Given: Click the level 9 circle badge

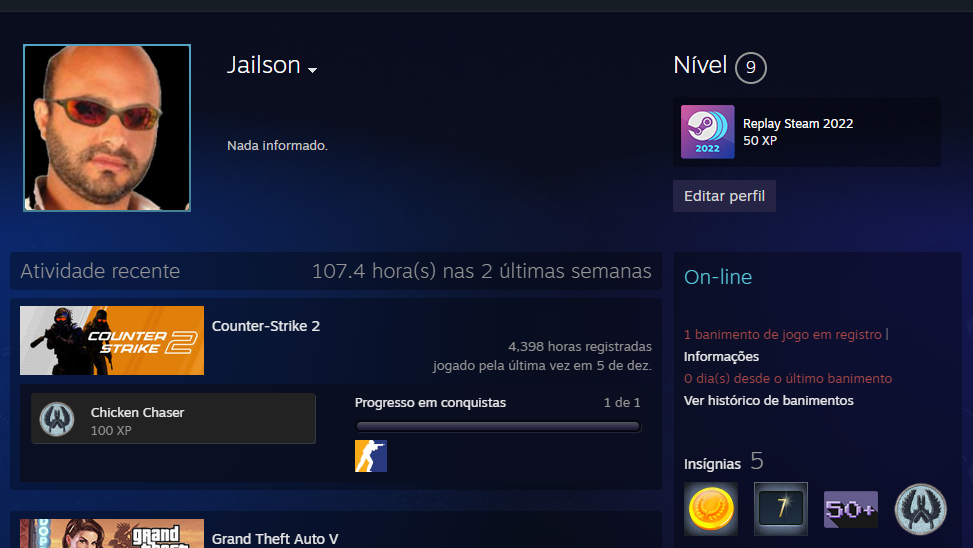Looking at the screenshot, I should (x=751, y=68).
